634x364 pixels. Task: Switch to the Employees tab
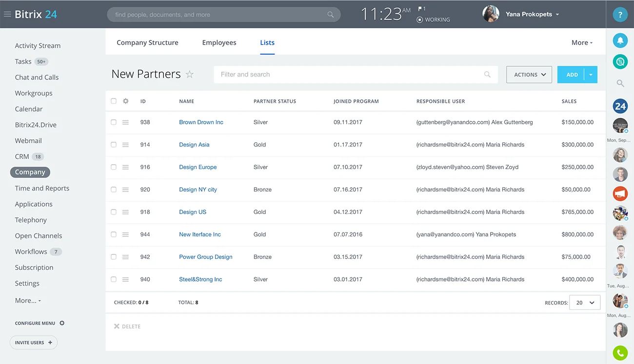click(219, 43)
